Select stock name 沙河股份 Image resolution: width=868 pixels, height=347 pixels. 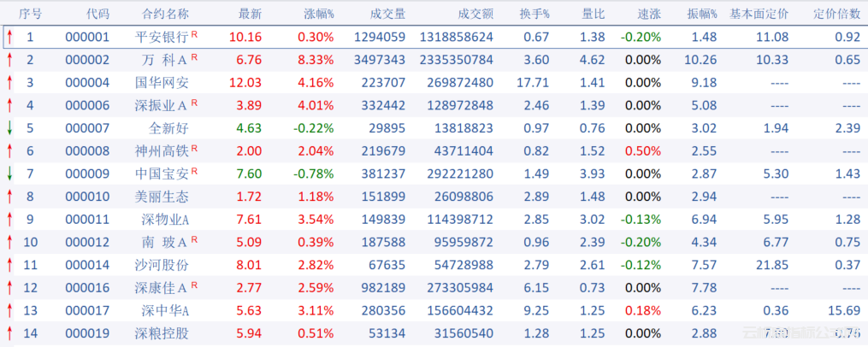pos(162,265)
